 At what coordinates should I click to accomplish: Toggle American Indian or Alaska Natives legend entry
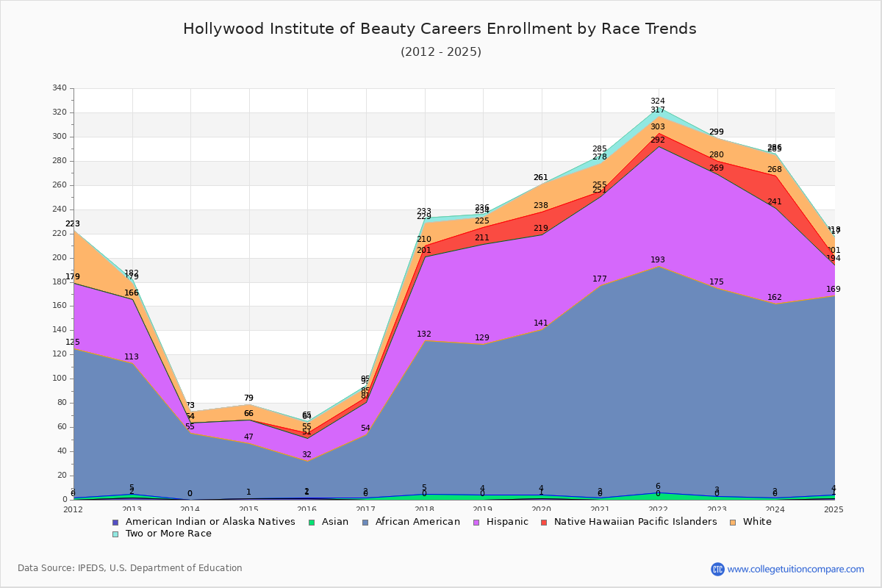point(204,522)
